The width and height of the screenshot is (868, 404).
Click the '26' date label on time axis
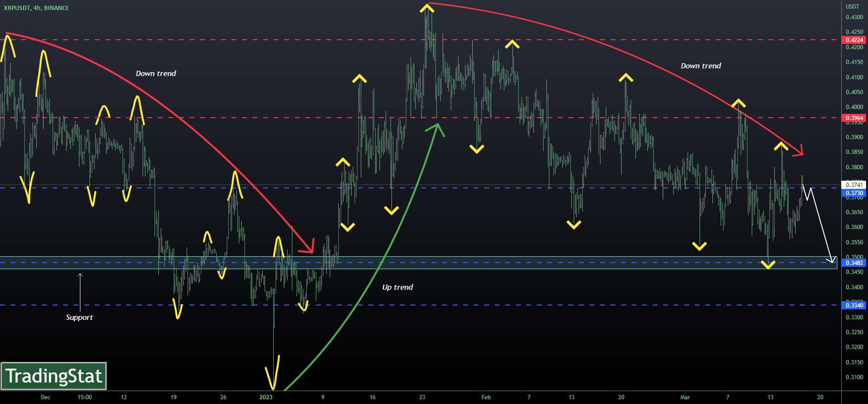click(223, 397)
